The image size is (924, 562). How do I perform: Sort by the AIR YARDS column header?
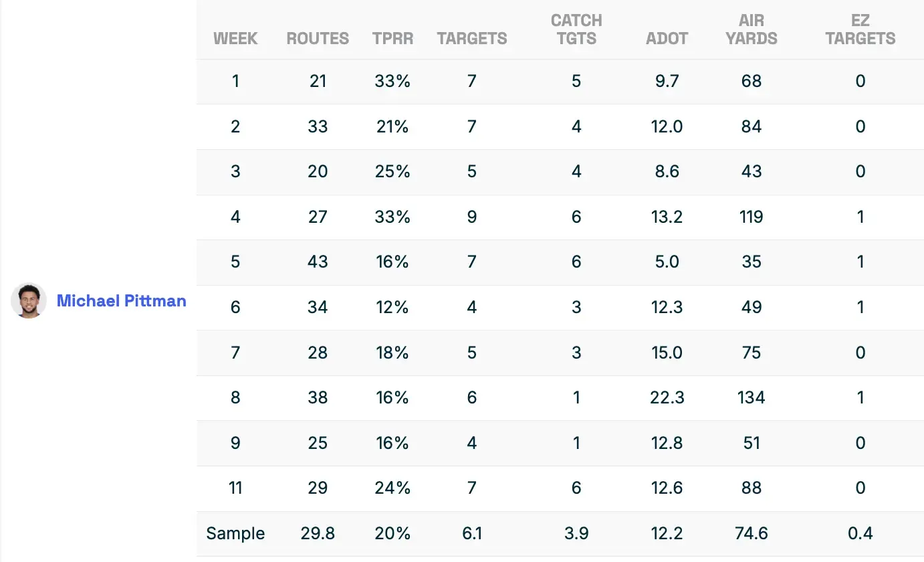pos(752,30)
